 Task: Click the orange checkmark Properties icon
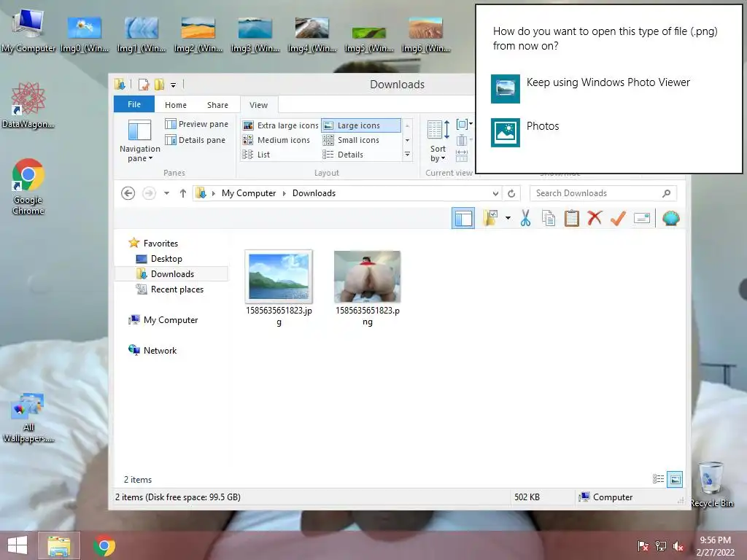click(x=618, y=219)
